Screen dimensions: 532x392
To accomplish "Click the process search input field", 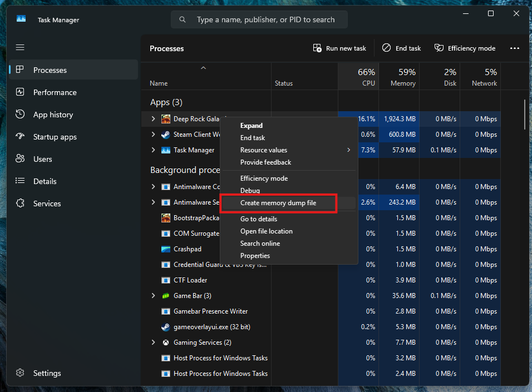I will 259,19.
